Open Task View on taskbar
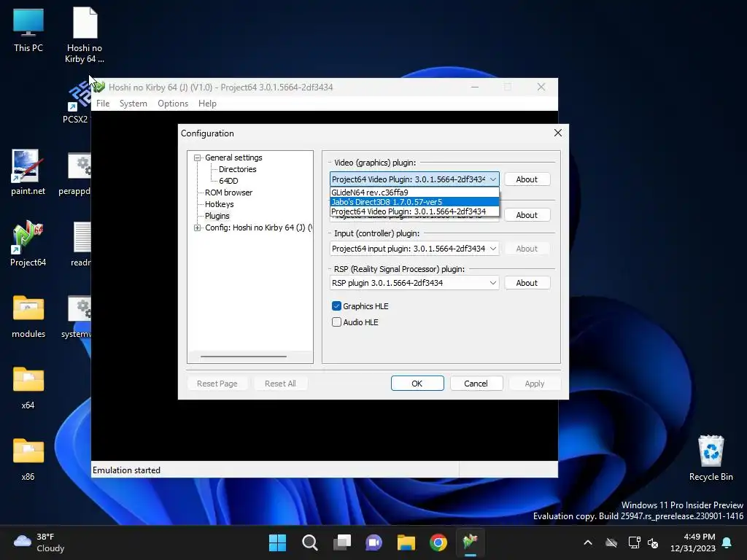This screenshot has height=560, width=747. point(341,542)
